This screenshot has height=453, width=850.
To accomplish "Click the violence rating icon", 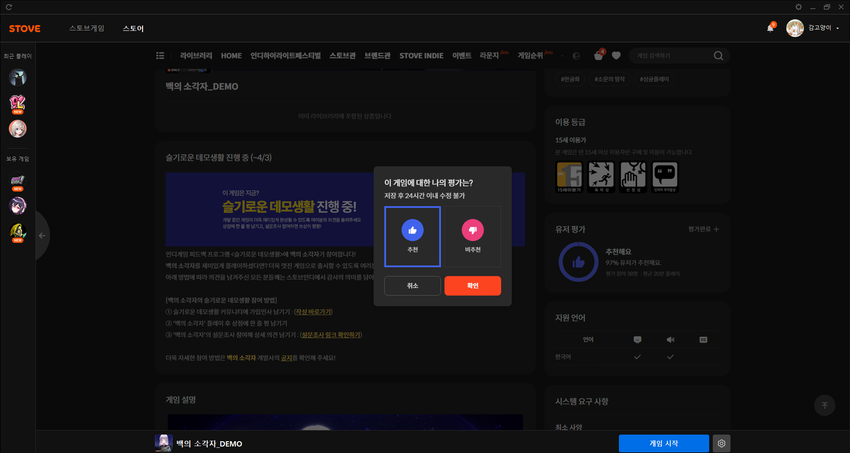I will 601,177.
